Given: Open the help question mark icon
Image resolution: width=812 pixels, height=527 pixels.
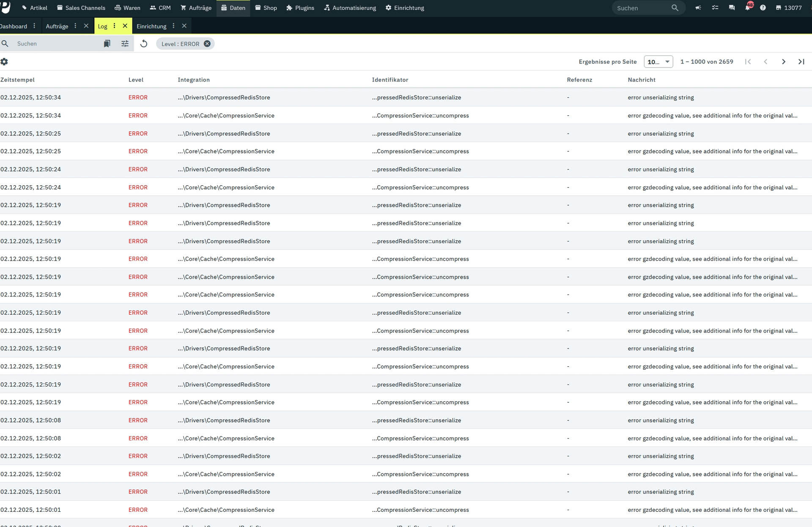Looking at the screenshot, I should tap(763, 8).
